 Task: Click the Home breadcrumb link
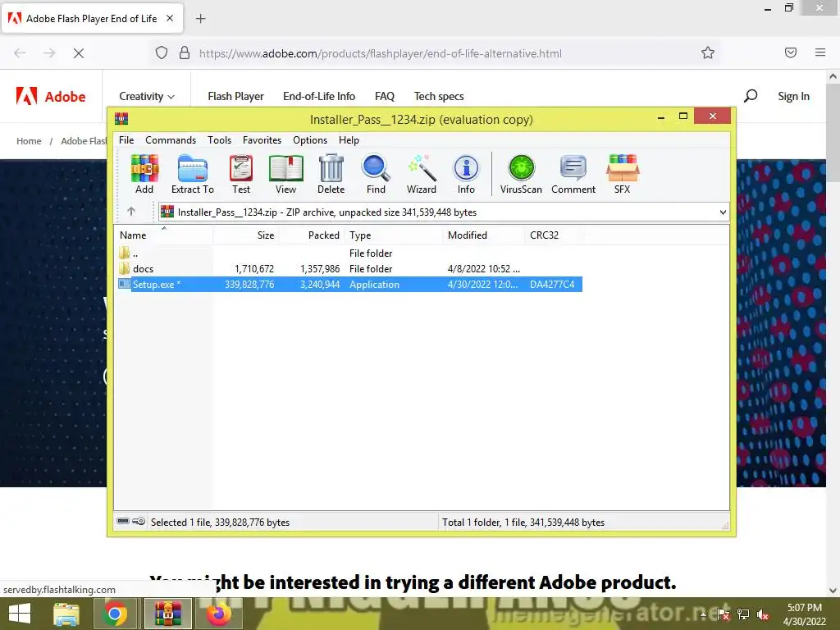[x=29, y=141]
